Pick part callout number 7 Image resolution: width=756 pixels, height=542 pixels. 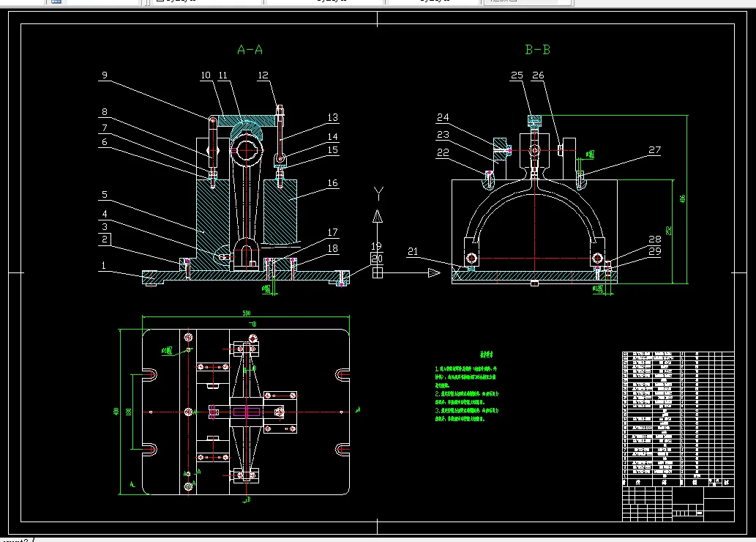pyautogui.click(x=105, y=128)
